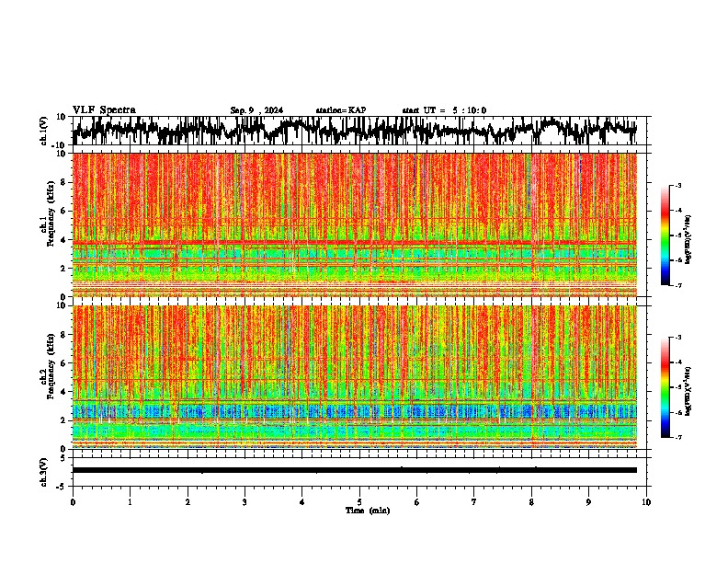Click the "8" tick on the time axis

coord(531,502)
